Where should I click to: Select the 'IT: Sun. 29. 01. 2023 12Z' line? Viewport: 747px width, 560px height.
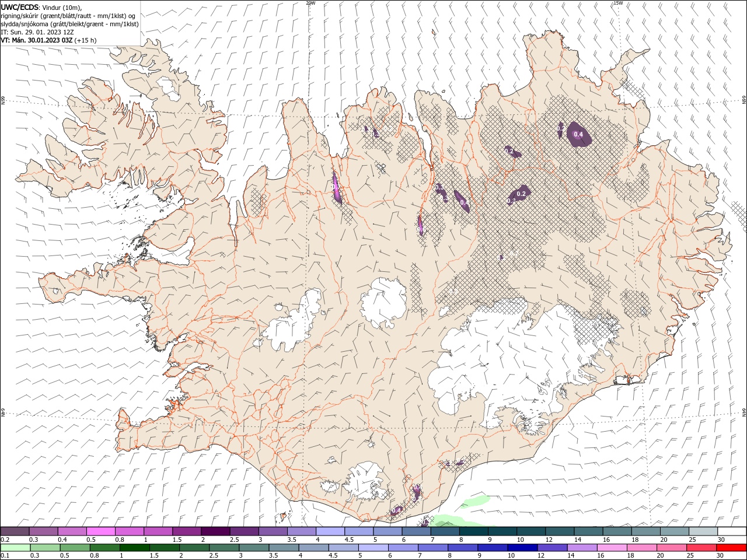(x=38, y=32)
